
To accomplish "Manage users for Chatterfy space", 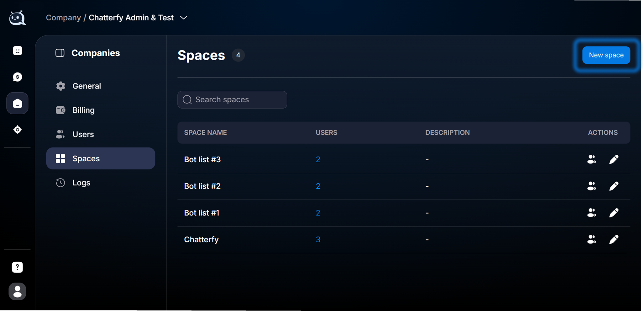I will click(592, 239).
